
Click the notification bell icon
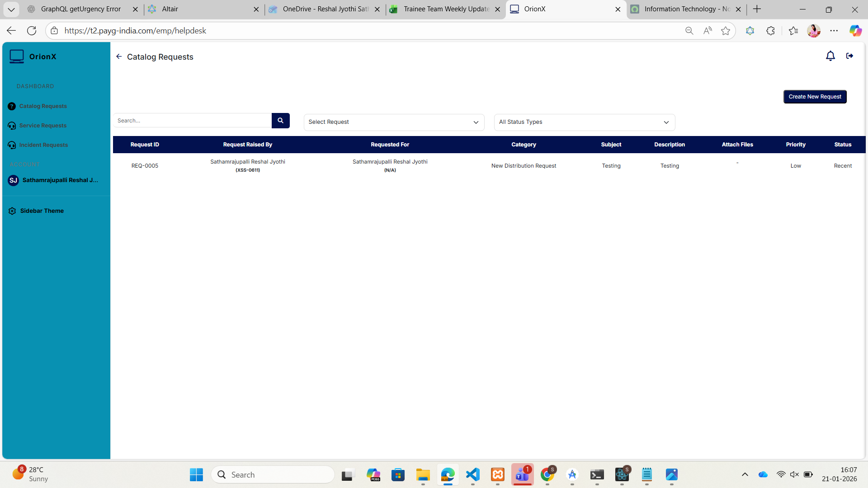[x=830, y=56]
